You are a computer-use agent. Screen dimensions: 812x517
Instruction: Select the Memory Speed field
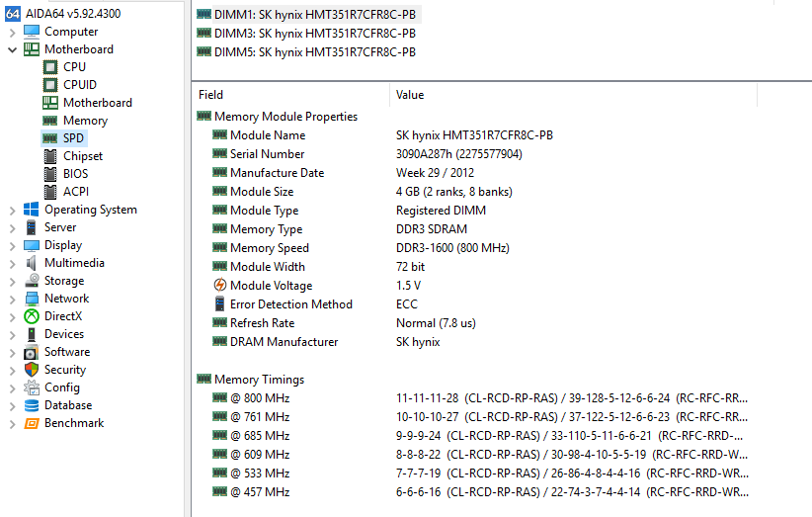(x=270, y=248)
